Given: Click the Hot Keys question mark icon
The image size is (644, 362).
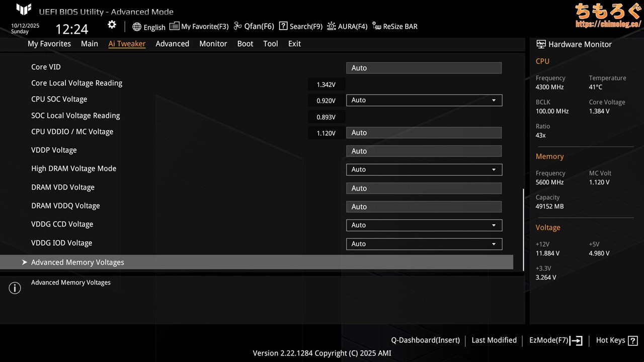Looking at the screenshot, I should (632, 340).
